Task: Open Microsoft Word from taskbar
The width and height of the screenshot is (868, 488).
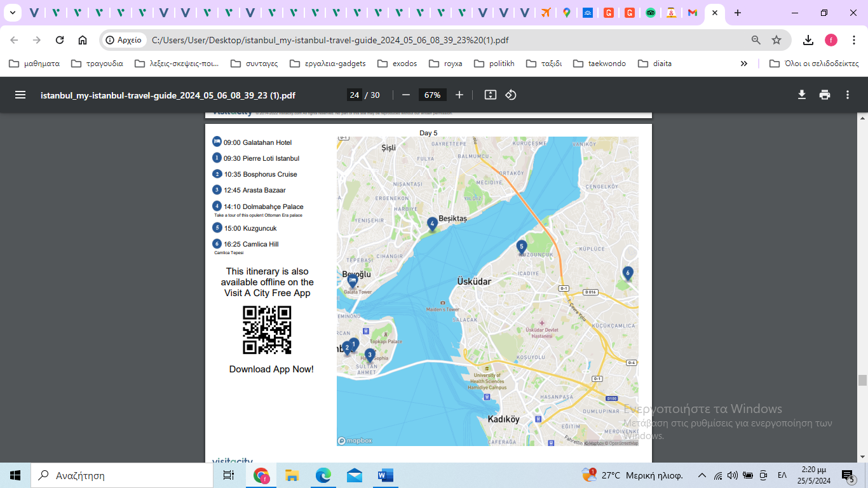Action: [386, 475]
